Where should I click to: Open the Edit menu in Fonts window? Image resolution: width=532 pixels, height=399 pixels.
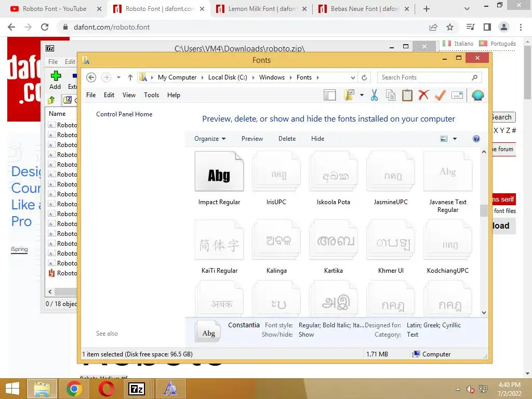[x=109, y=95]
